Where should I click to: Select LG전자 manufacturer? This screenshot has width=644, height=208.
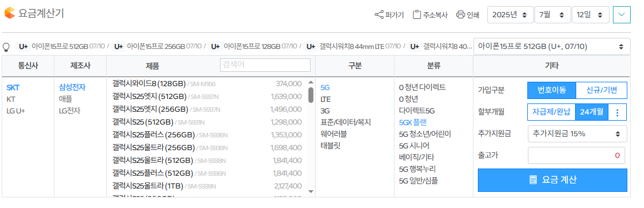point(70,111)
